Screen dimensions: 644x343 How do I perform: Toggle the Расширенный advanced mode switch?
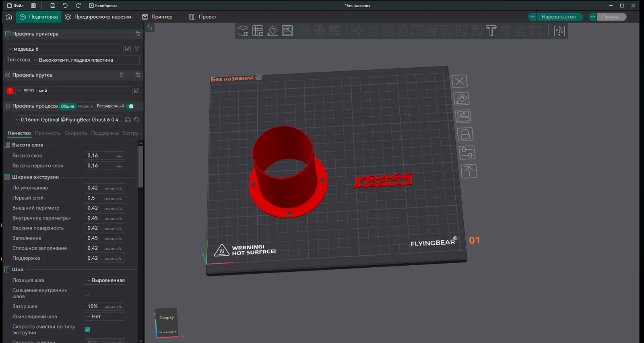click(130, 106)
